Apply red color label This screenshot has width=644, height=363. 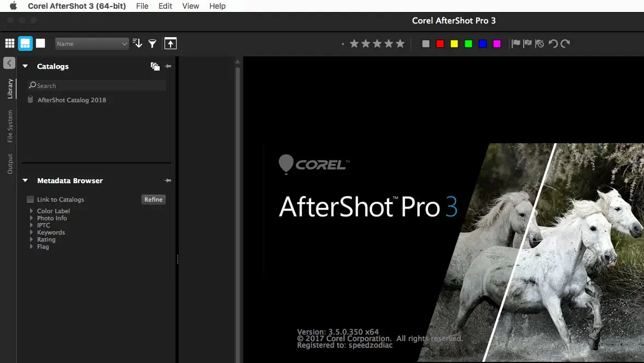click(440, 44)
